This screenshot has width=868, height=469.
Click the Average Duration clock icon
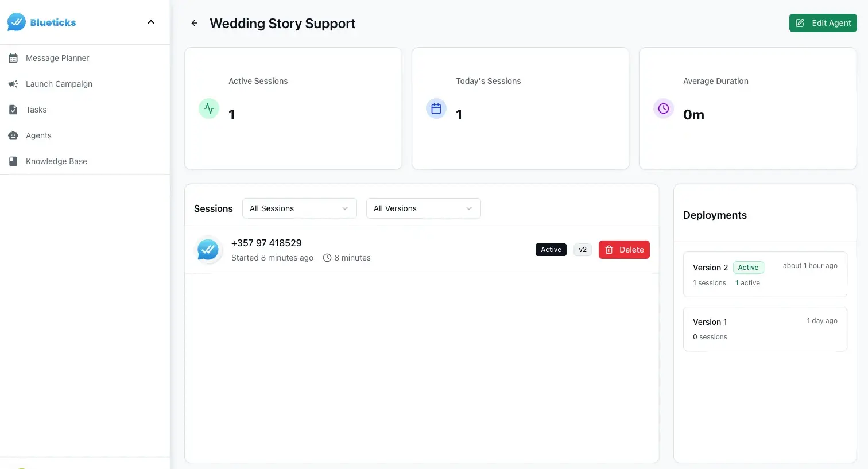coord(664,108)
